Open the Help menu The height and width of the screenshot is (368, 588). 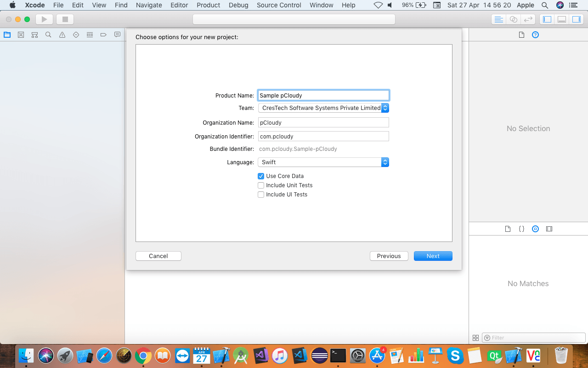[349, 5]
